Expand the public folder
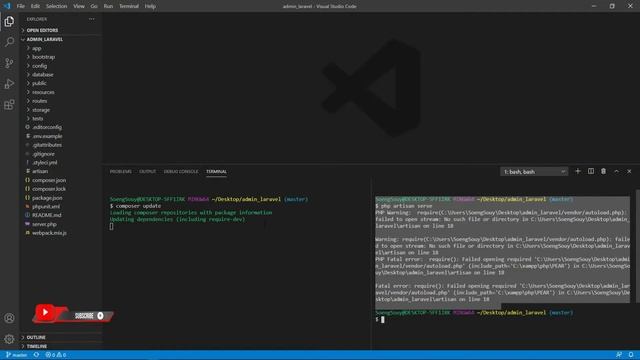This screenshot has width=640, height=360. [61, 83]
